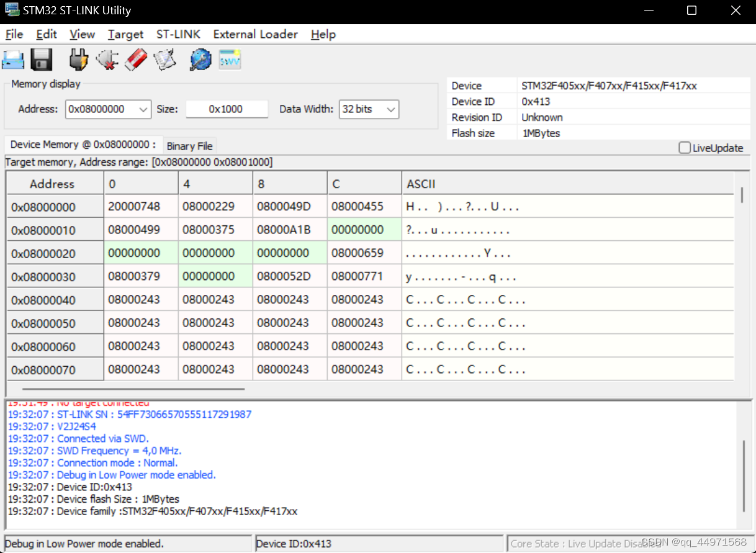The image size is (756, 553).
Task: Open the ST-LINK website globe icon
Action: click(x=201, y=60)
